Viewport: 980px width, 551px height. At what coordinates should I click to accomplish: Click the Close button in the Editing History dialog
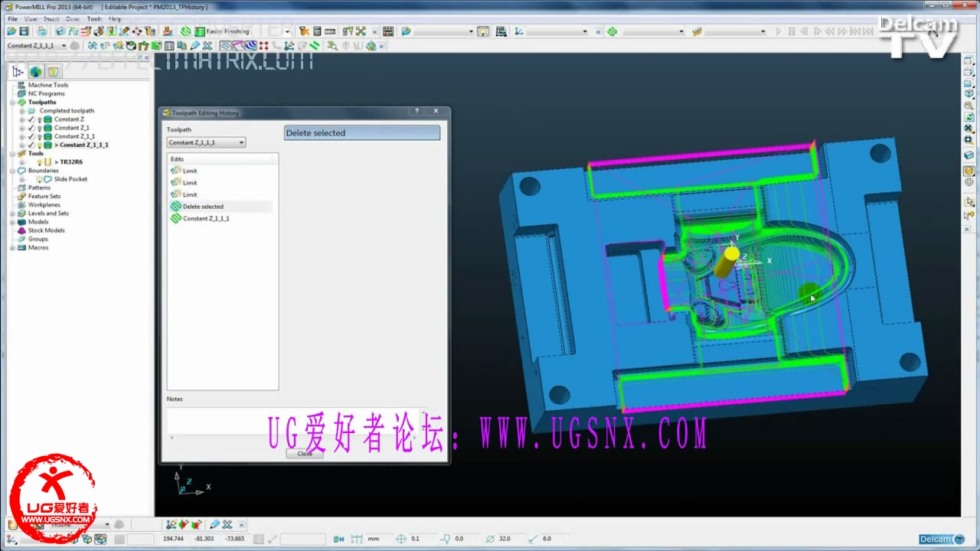pyautogui.click(x=305, y=454)
